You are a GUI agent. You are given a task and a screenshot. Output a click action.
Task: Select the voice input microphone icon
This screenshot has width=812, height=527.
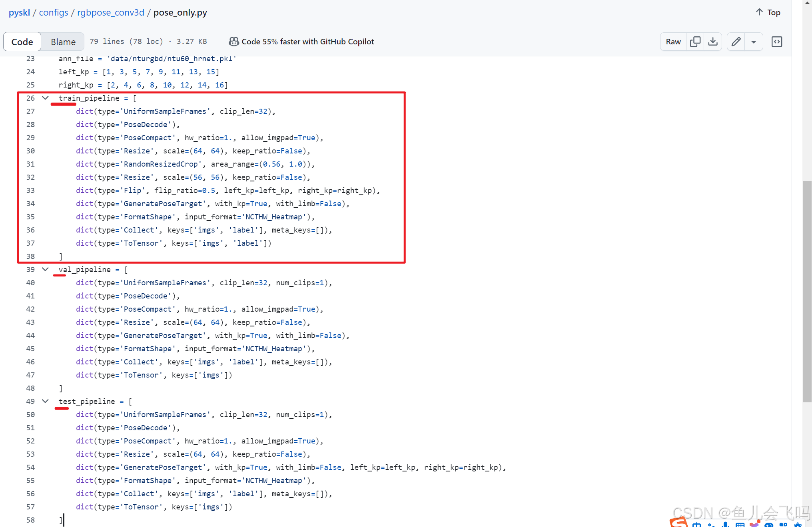[724, 524]
